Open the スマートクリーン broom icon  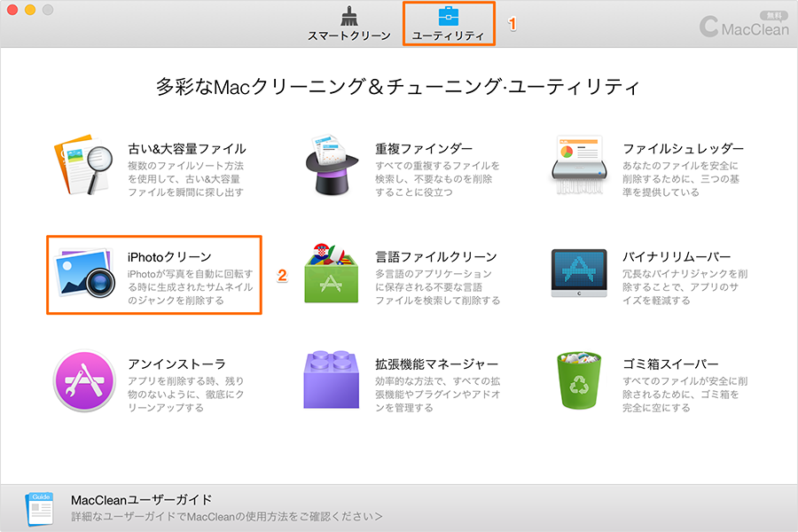point(349,16)
